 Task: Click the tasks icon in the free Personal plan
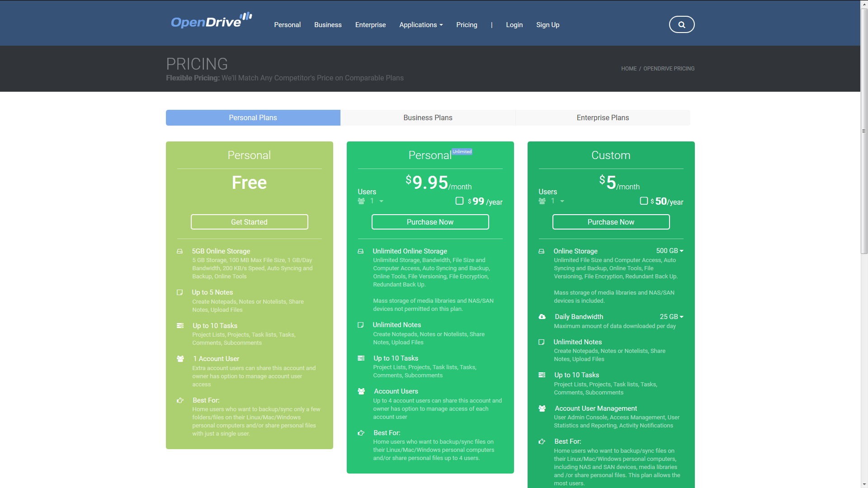[180, 325]
